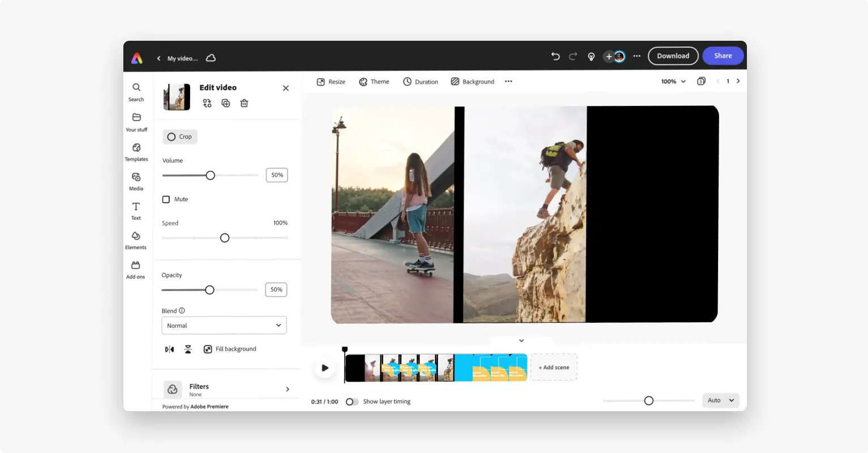The height and width of the screenshot is (453, 868).
Task: Redo the last action
Action: point(573,56)
